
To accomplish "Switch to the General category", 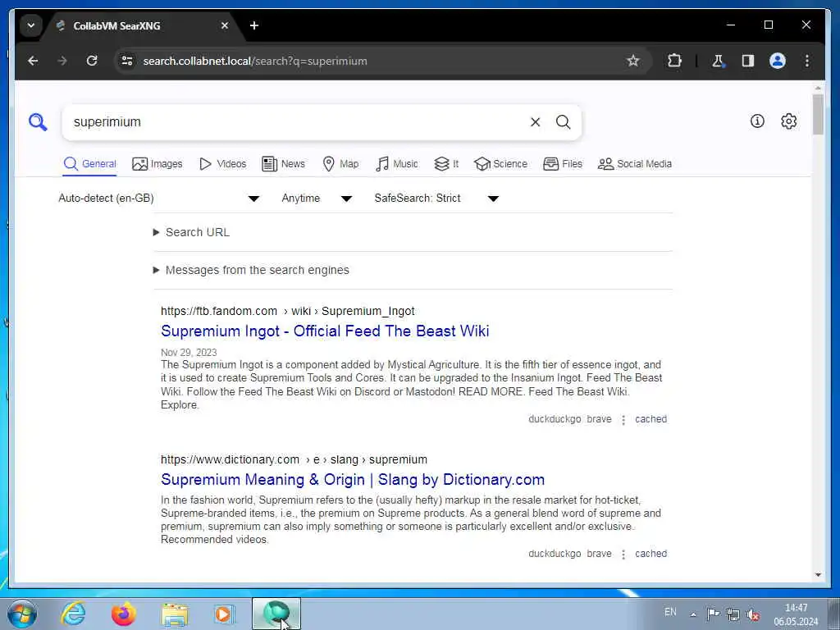I will (90, 164).
